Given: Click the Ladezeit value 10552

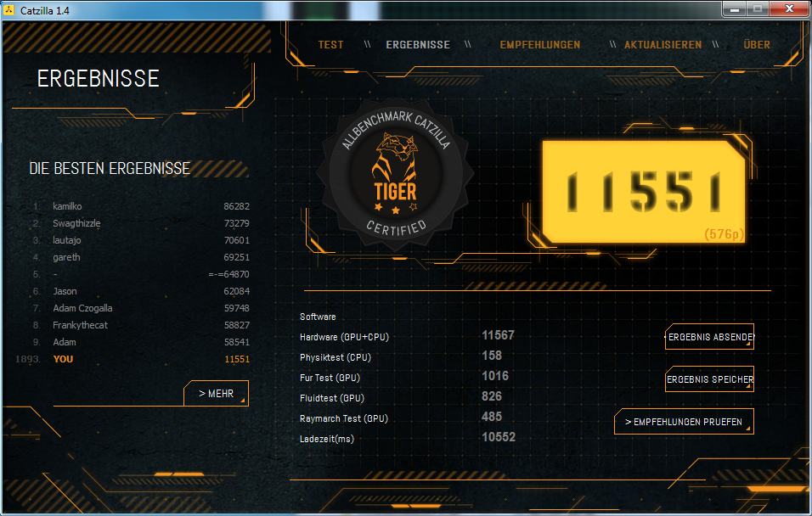Looking at the screenshot, I should click(x=499, y=437).
